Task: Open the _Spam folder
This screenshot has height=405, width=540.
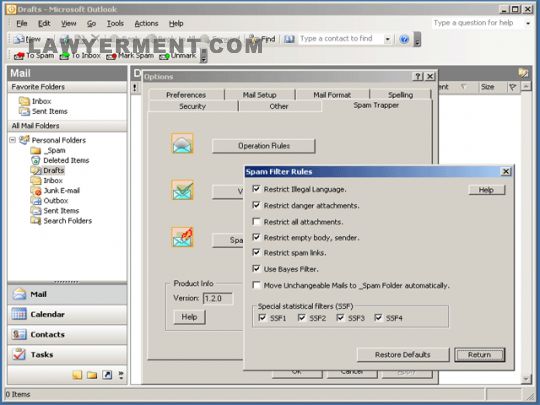Action: 48,150
